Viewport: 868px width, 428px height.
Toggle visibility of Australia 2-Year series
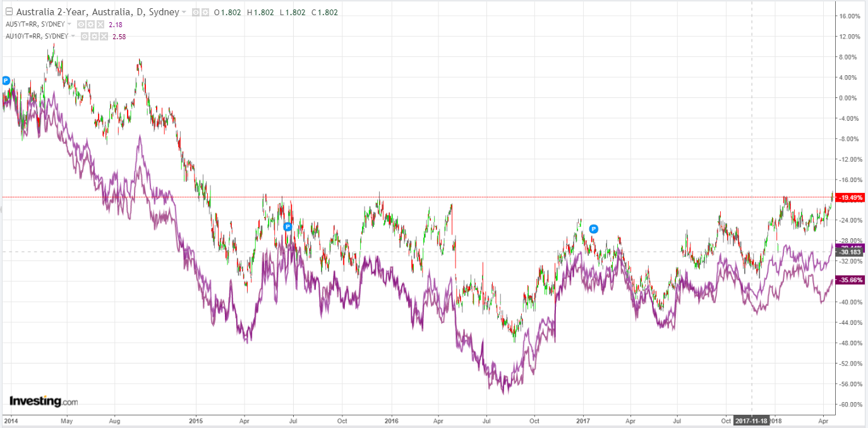[x=195, y=13]
